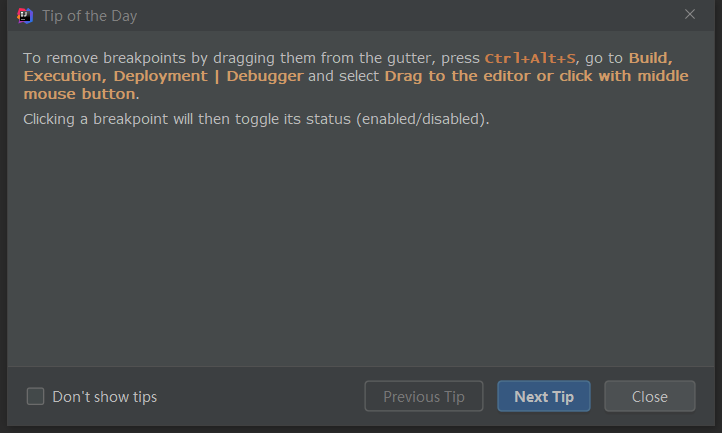Click the IntelliJ logo in title bar

[26, 15]
